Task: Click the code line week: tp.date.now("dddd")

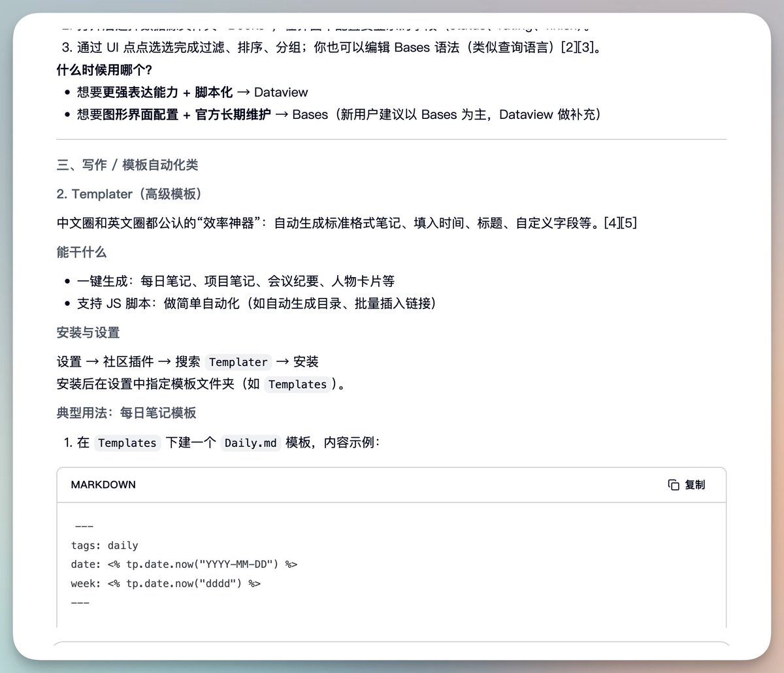Action: click(x=166, y=583)
